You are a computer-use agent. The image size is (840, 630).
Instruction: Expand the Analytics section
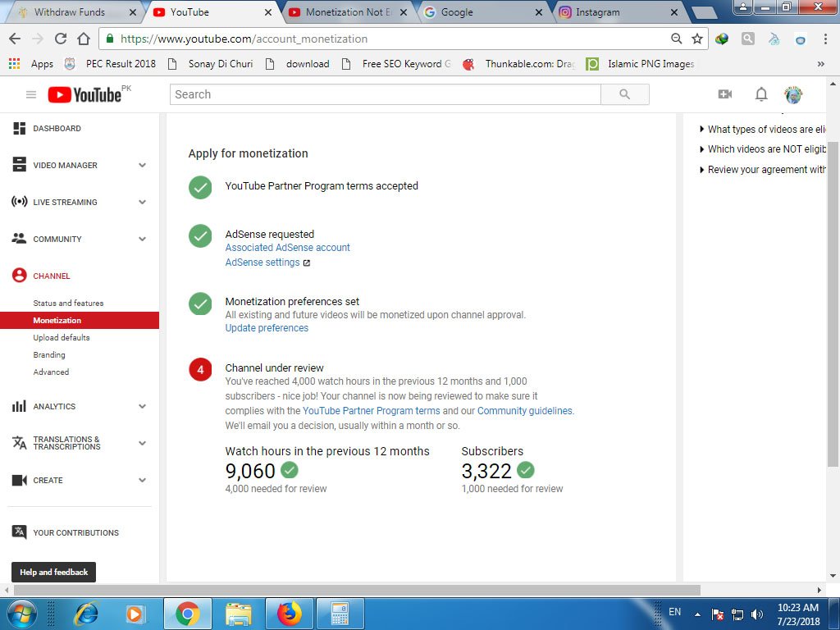point(142,406)
